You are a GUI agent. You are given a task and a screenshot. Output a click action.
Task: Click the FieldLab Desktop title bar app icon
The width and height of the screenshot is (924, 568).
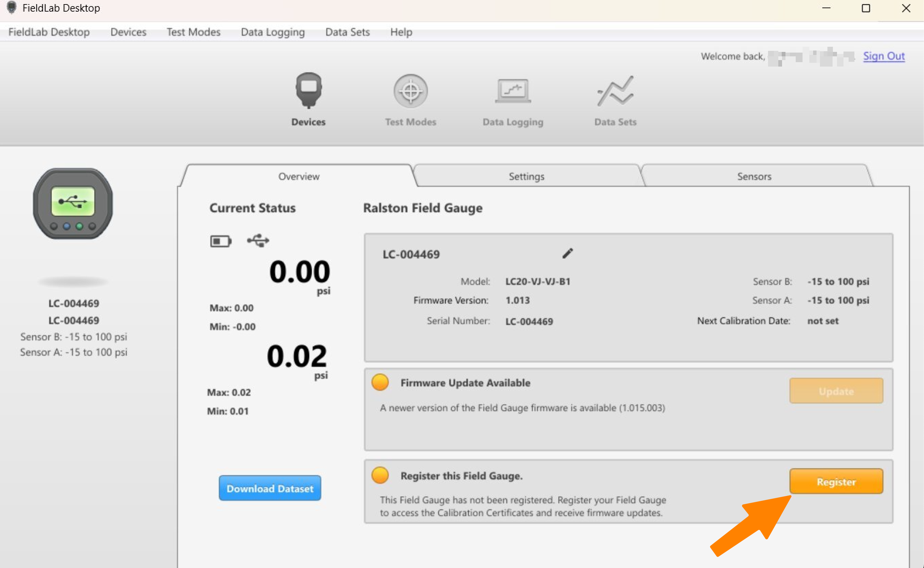[12, 8]
